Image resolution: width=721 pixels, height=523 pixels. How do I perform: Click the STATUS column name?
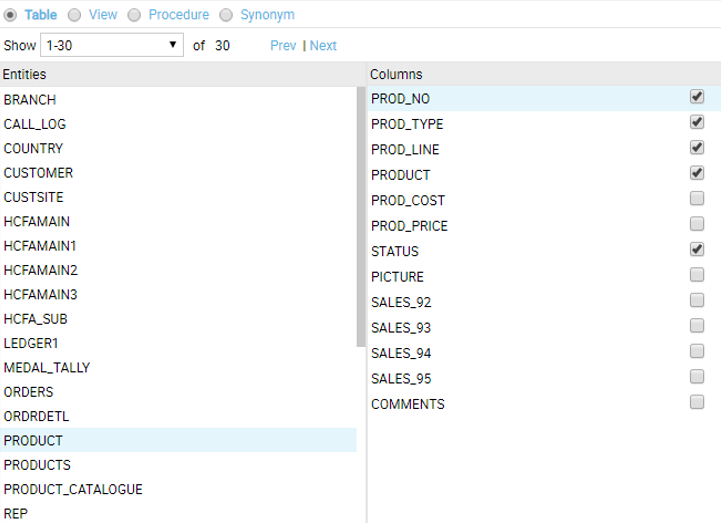coord(395,252)
